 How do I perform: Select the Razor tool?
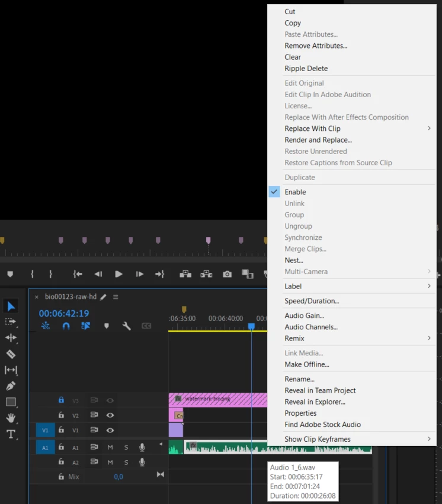(x=11, y=354)
